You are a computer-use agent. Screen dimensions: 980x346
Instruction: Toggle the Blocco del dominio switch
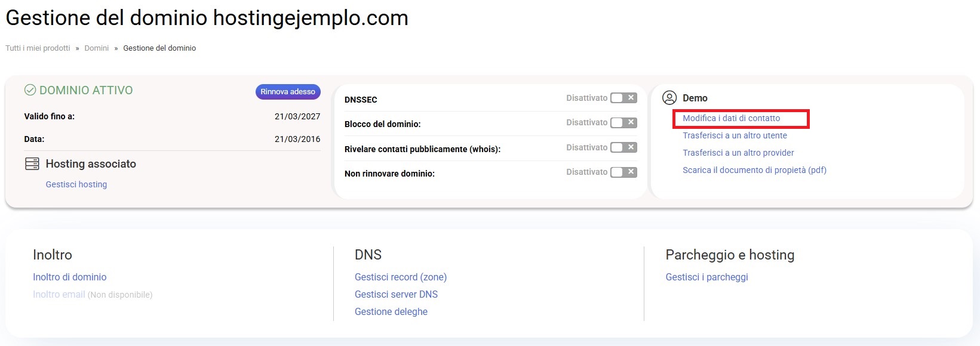point(623,123)
